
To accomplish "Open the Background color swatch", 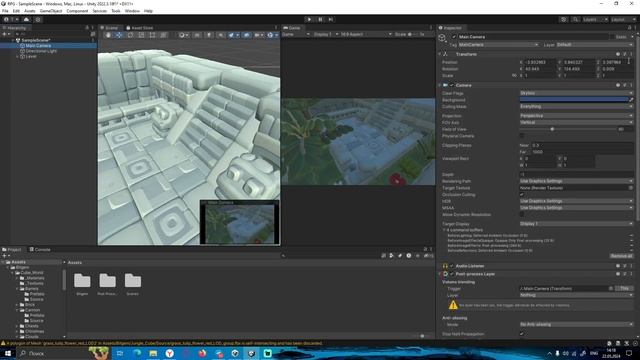I will click(574, 100).
